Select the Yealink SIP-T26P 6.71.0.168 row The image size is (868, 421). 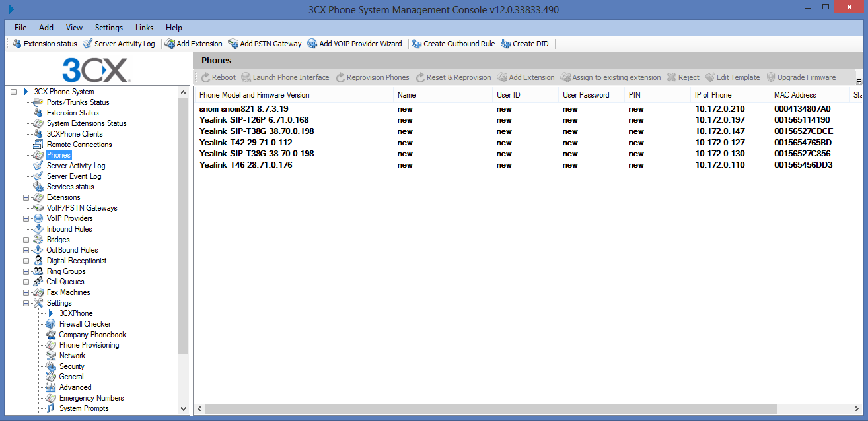point(528,120)
